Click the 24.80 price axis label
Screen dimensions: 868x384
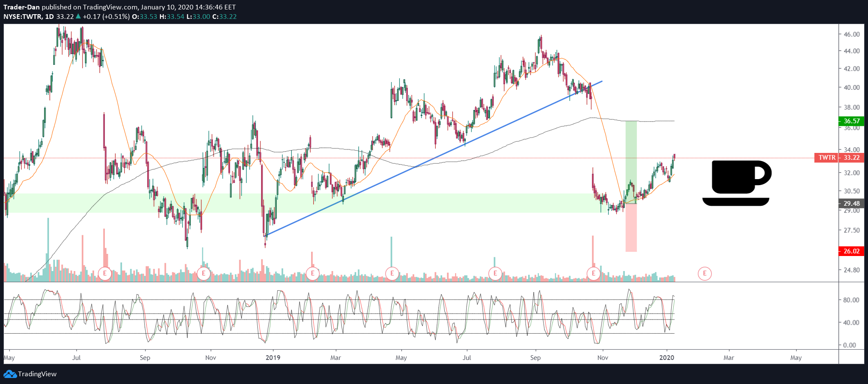(852, 270)
